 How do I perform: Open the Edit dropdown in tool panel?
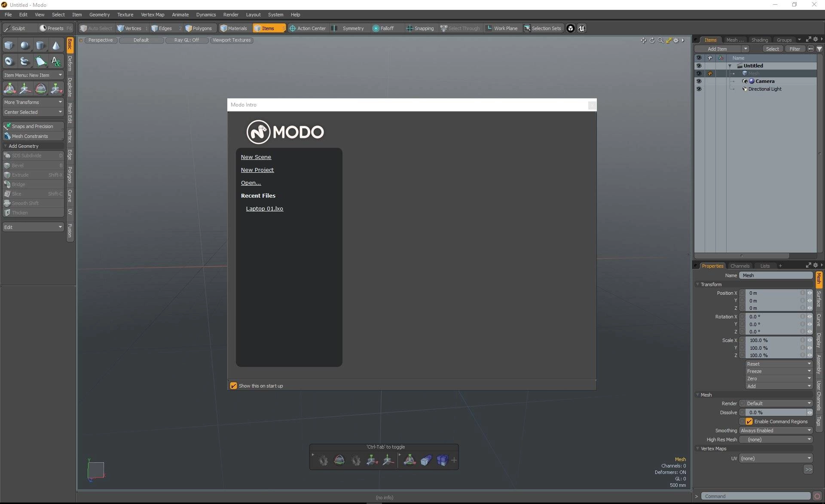click(33, 227)
